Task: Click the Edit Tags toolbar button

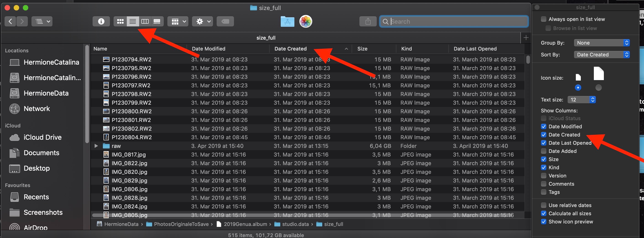Action: pyautogui.click(x=225, y=21)
